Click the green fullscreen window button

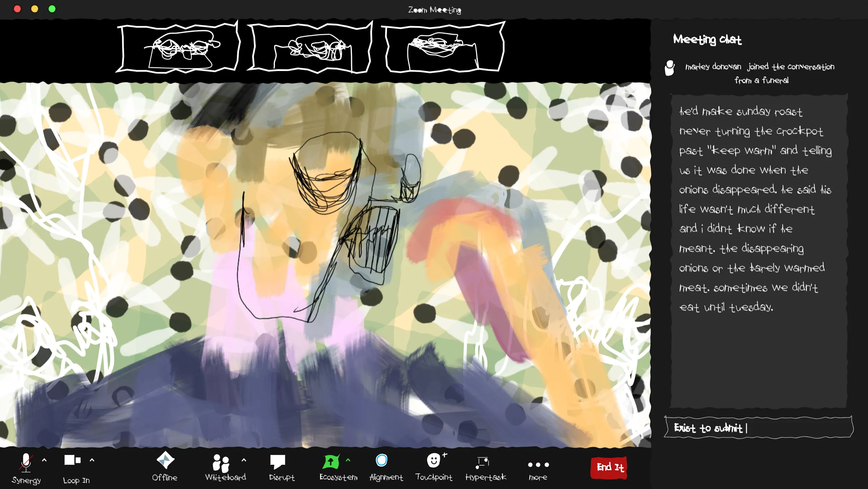(x=52, y=9)
